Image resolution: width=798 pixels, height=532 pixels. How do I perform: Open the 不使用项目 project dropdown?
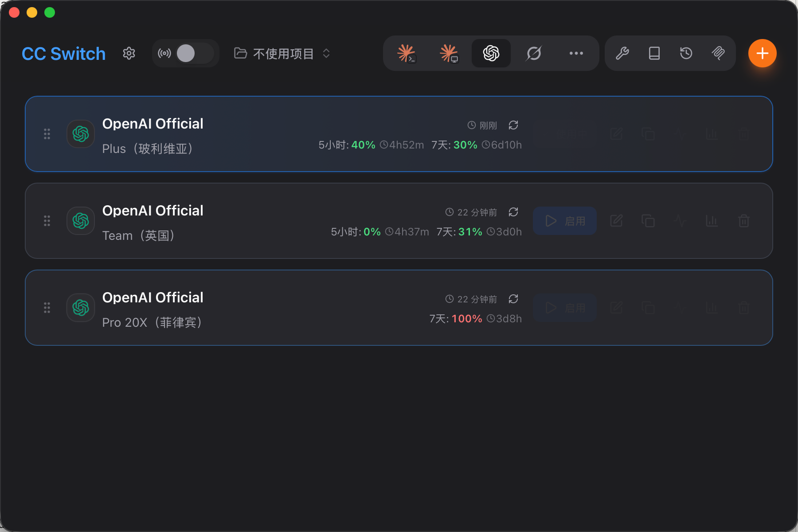coord(282,53)
